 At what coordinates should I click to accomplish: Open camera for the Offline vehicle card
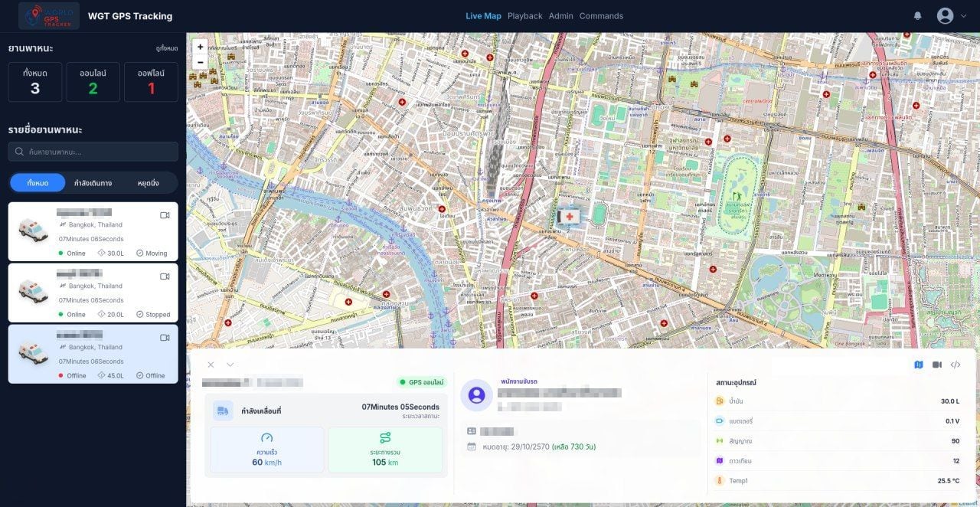coord(165,338)
